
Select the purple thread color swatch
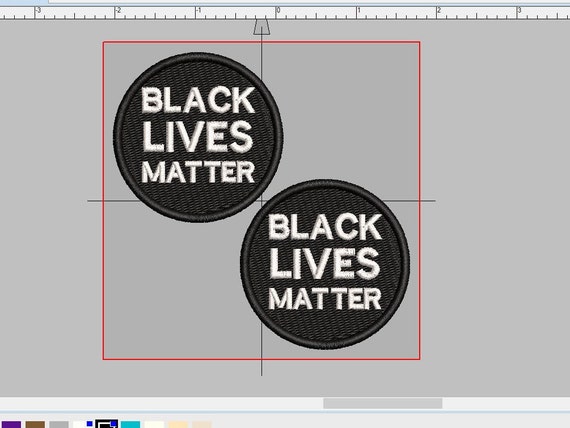[11, 425]
